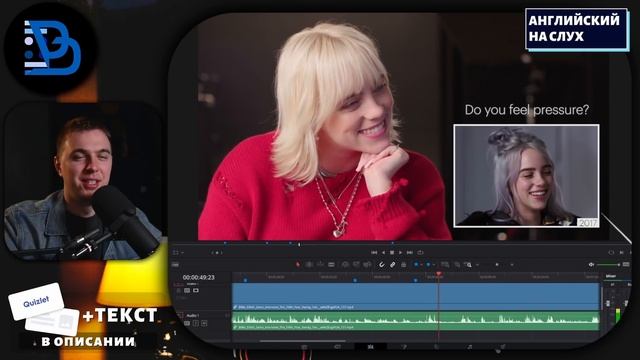The image size is (640, 360).
Task: Click the Audio 1 track name
Action: tap(193, 316)
